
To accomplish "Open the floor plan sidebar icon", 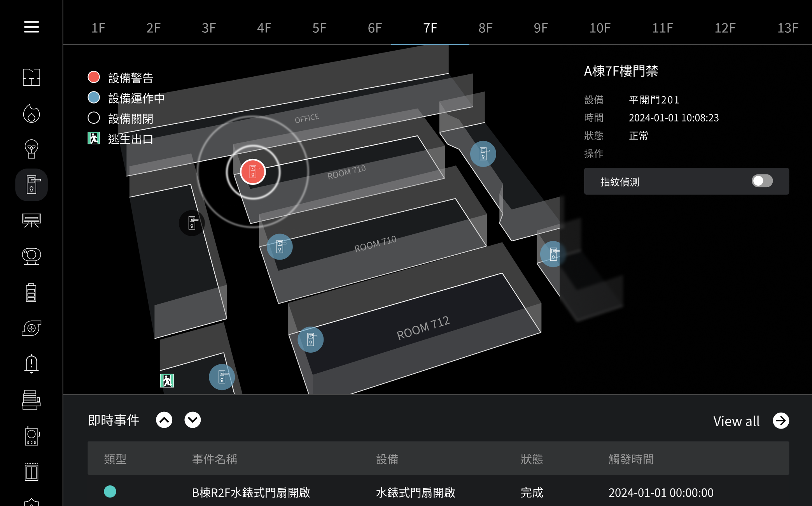I will tap(31, 77).
